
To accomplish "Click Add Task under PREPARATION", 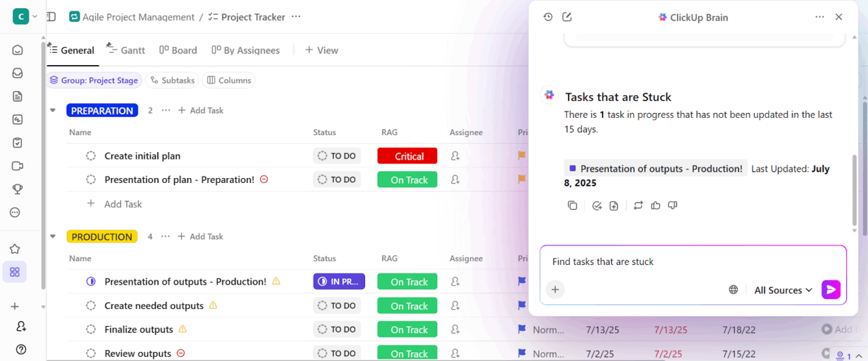I will (x=201, y=110).
